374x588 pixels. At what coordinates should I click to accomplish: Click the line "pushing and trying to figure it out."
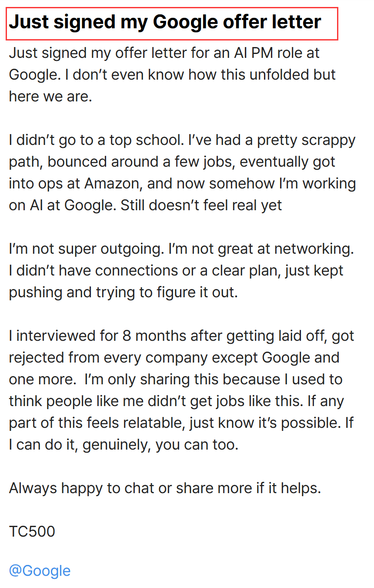coord(124,292)
